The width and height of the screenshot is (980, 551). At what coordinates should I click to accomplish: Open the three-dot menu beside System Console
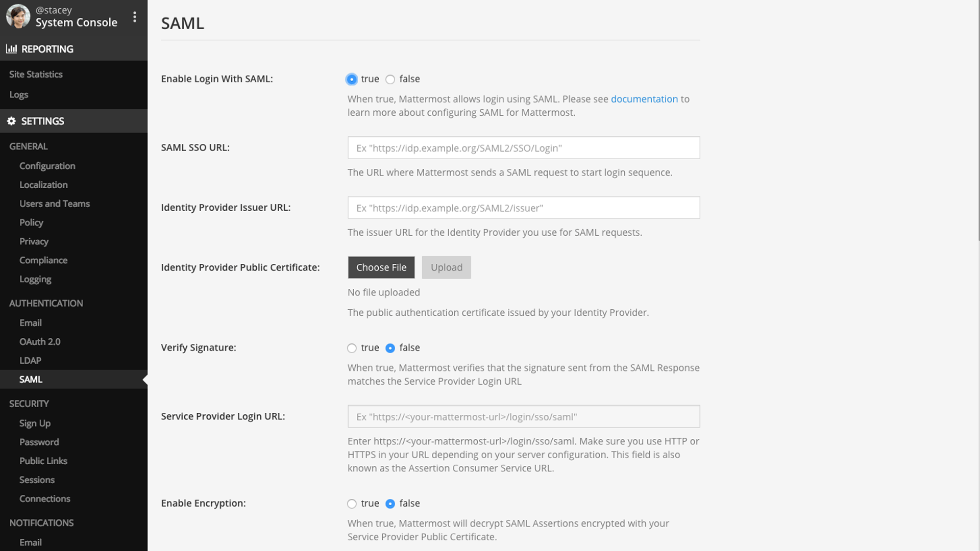[135, 17]
